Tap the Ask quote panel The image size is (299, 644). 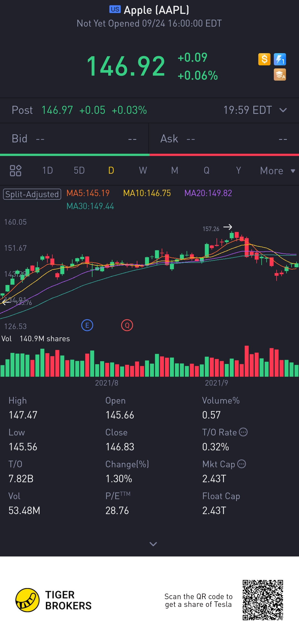click(224, 138)
